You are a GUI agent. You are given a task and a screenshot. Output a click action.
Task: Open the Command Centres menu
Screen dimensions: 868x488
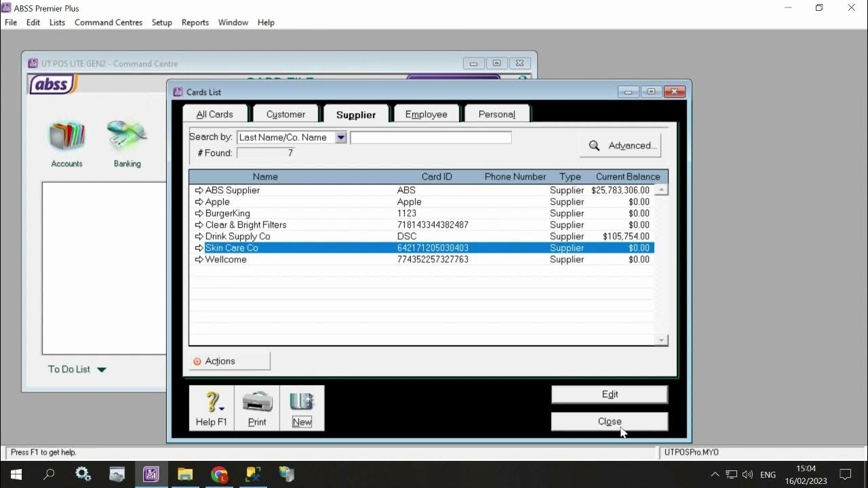tap(108, 22)
